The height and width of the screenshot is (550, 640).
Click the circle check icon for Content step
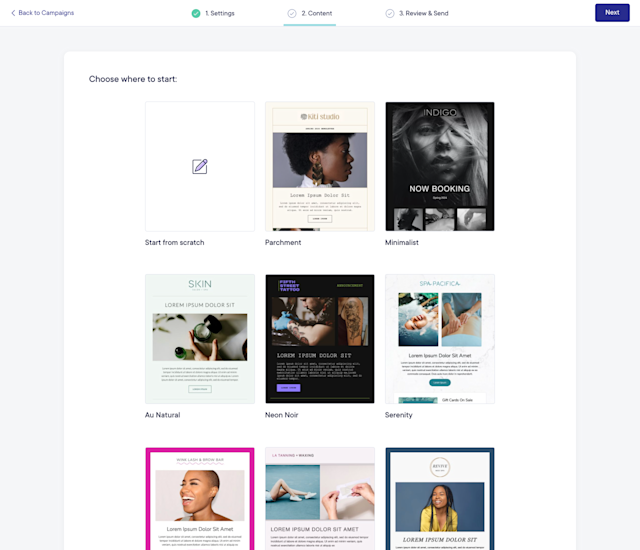(x=292, y=13)
